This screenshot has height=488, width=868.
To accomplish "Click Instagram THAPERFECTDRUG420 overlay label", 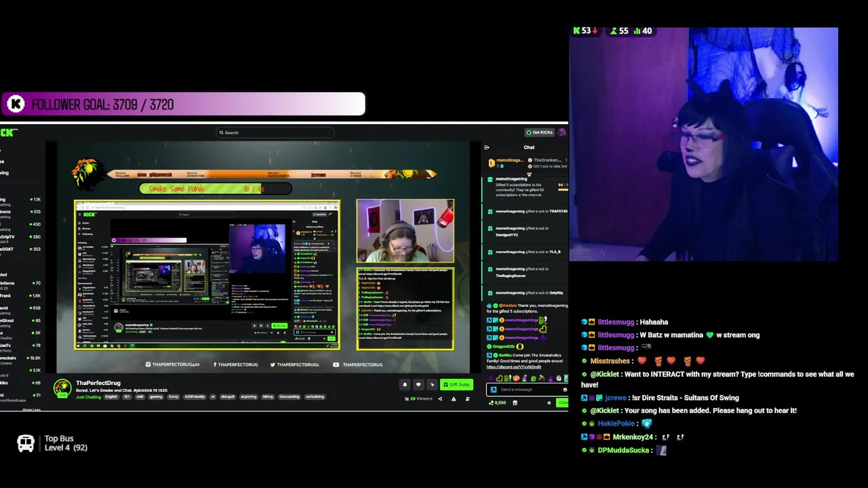I will click(x=173, y=365).
